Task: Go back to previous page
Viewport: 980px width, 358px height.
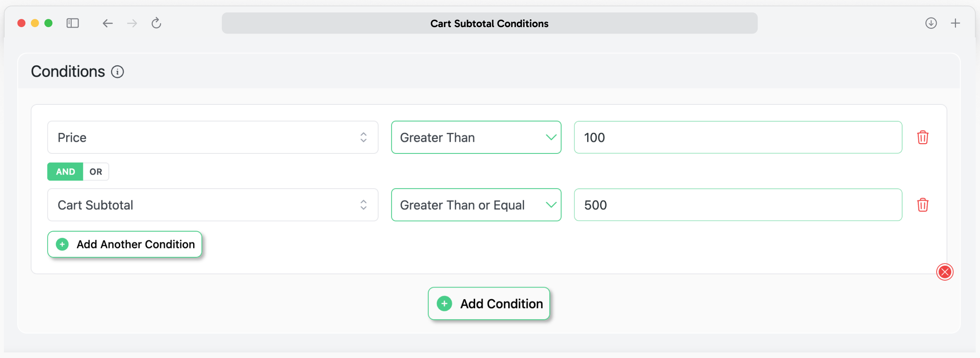Action: pyautogui.click(x=107, y=23)
